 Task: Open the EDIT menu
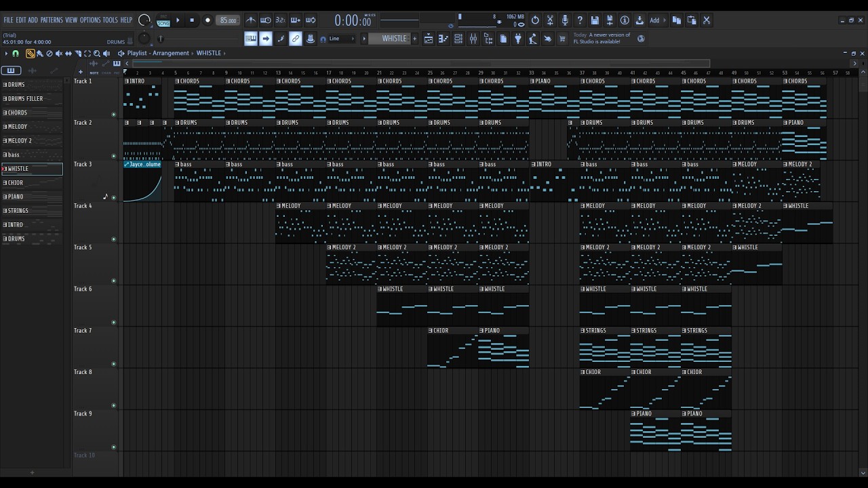pos(21,20)
